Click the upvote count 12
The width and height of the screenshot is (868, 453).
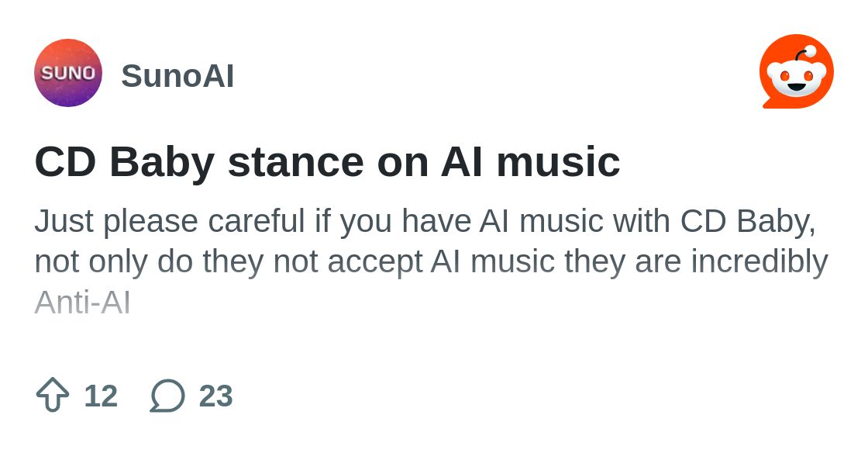(x=101, y=396)
